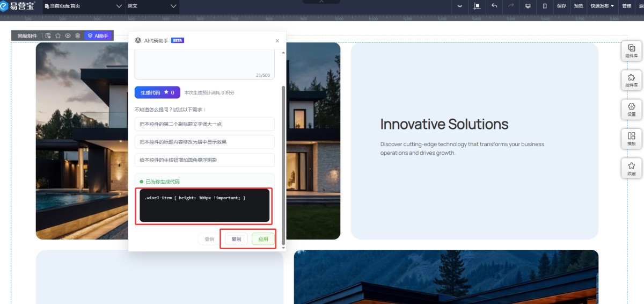Click into the prompt text area

click(x=204, y=64)
